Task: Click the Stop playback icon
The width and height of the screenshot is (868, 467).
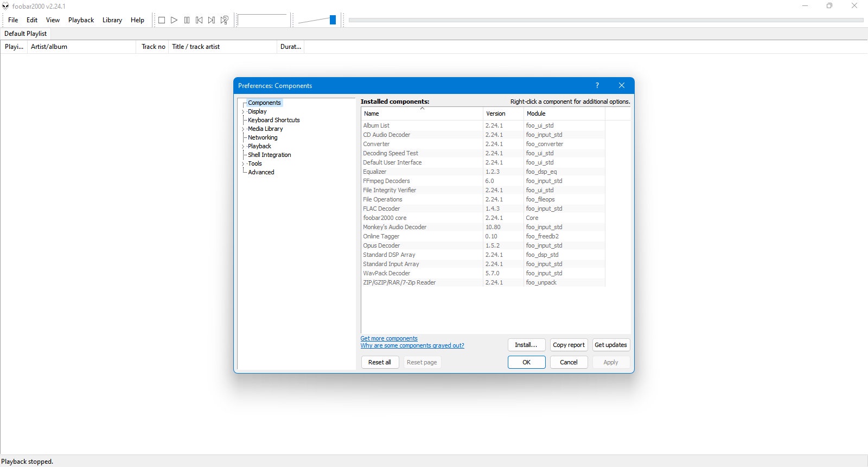Action: click(x=162, y=20)
